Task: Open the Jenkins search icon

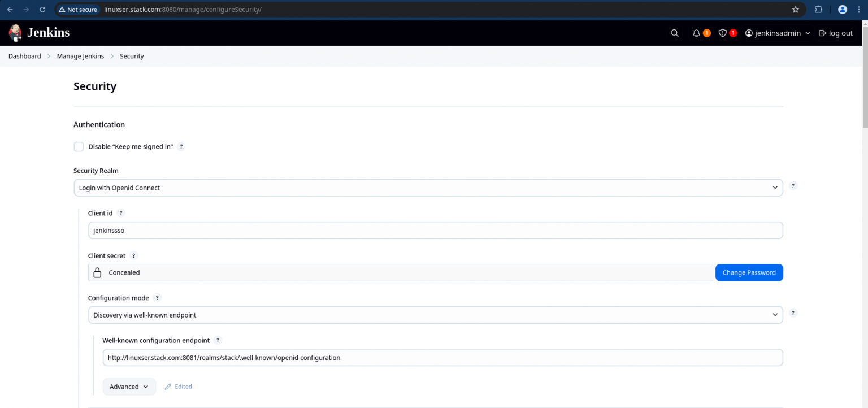Action: (675, 33)
